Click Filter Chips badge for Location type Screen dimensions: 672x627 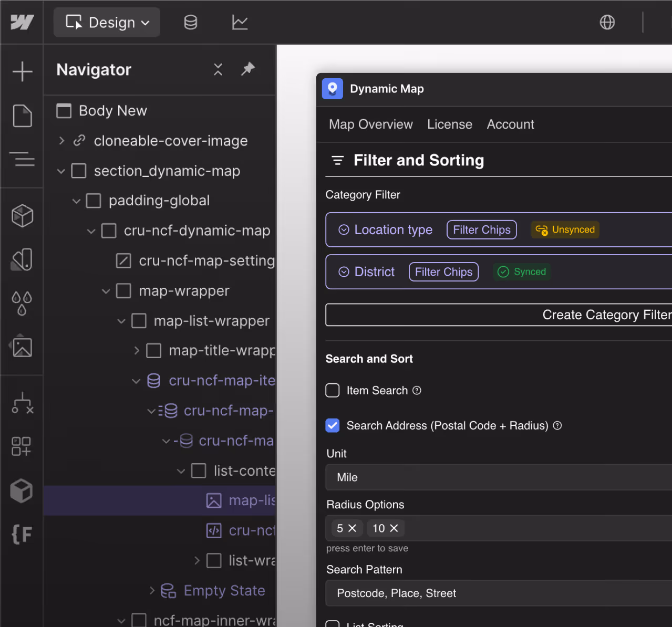(x=482, y=229)
